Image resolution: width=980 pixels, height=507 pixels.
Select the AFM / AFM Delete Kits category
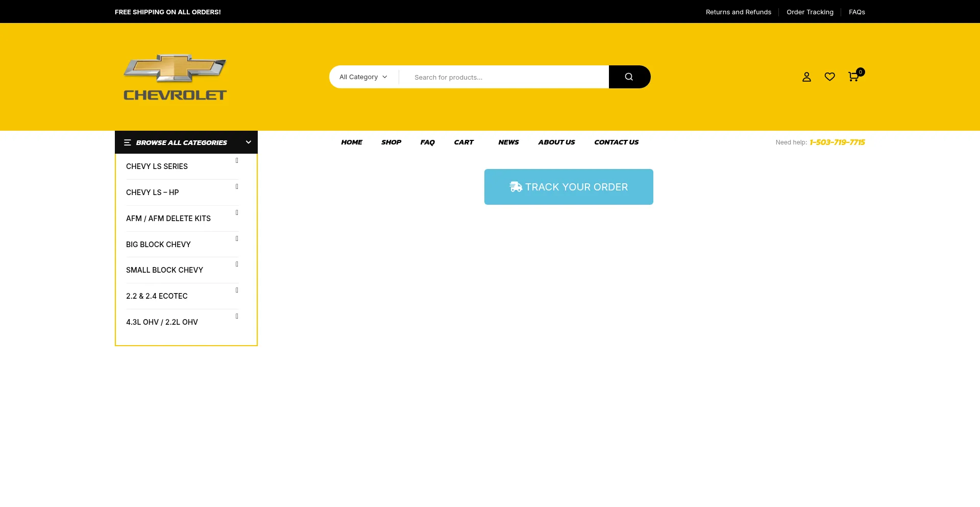point(168,219)
